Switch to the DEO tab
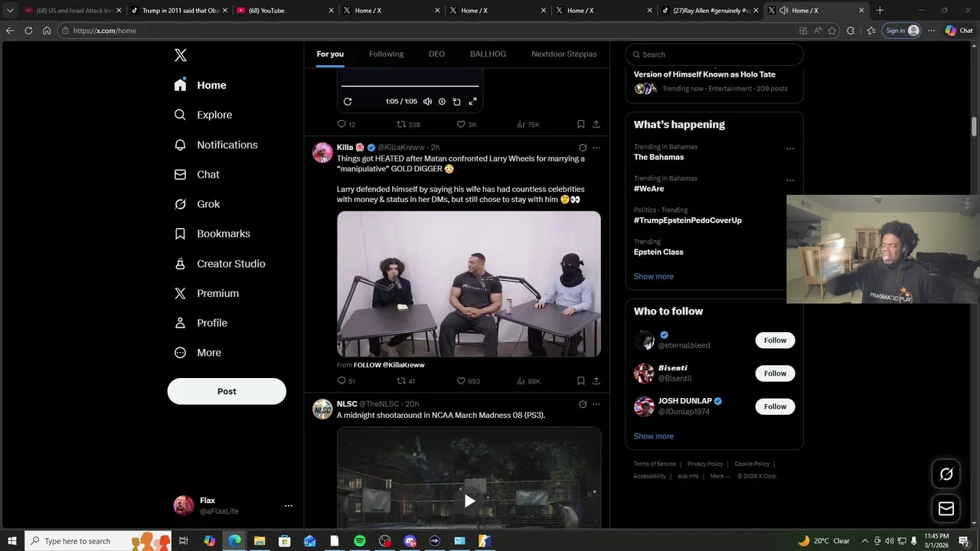The width and height of the screenshot is (980, 551). [x=436, y=54]
